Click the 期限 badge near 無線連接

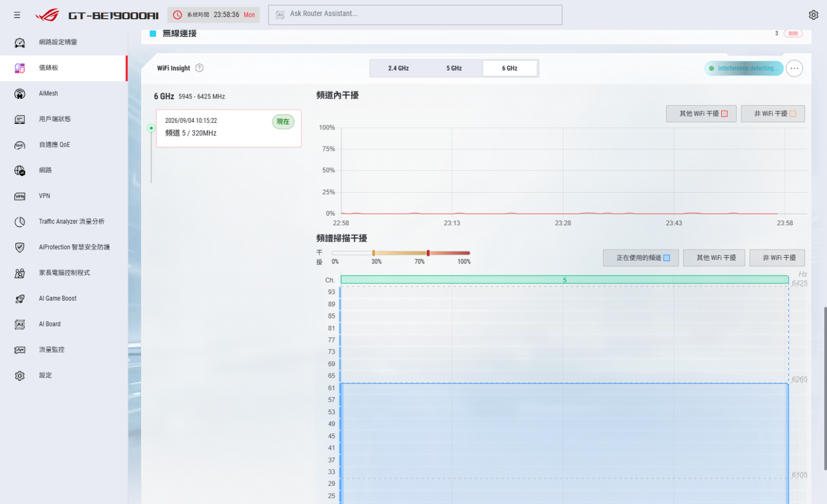coord(793,34)
